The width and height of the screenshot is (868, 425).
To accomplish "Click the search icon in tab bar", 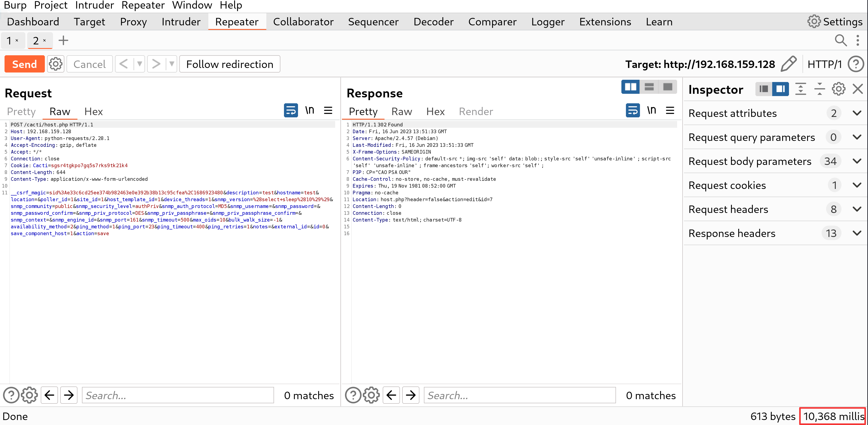I will [840, 41].
